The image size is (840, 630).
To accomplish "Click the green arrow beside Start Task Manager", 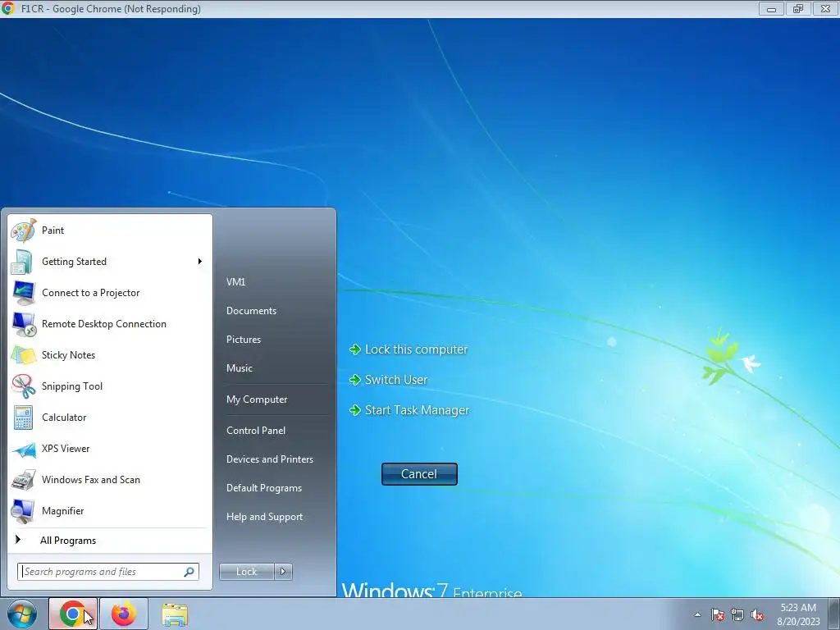I will 354,410.
